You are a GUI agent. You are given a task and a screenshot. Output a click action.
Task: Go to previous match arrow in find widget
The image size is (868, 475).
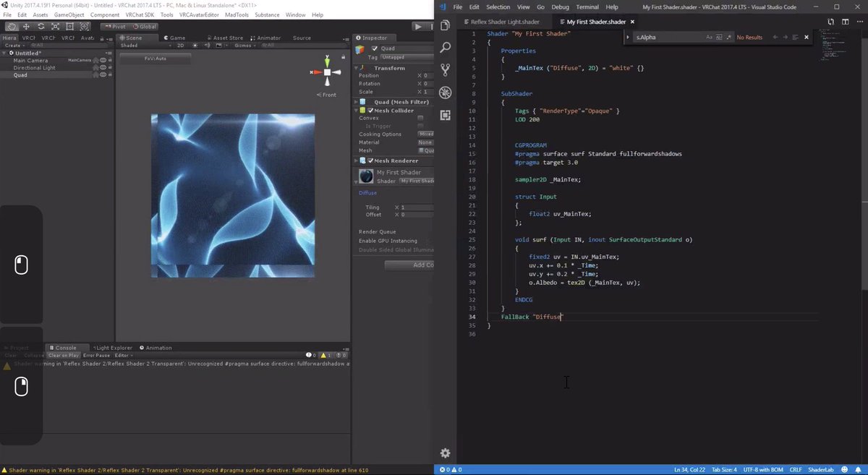(x=775, y=37)
